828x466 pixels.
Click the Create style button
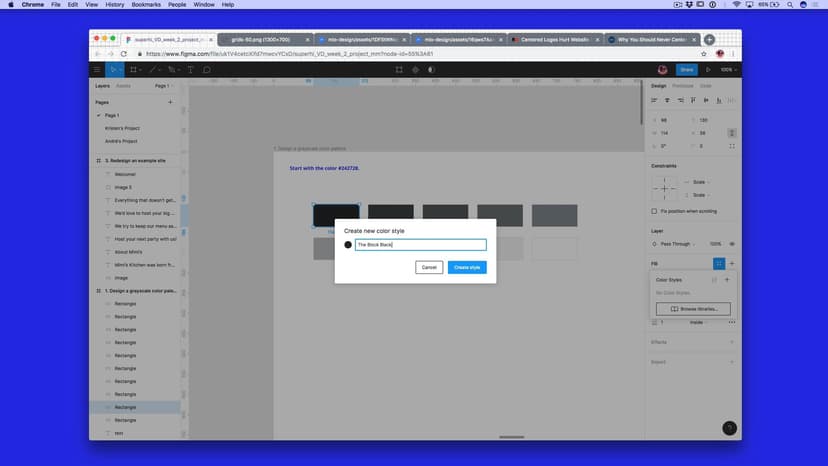click(x=467, y=267)
